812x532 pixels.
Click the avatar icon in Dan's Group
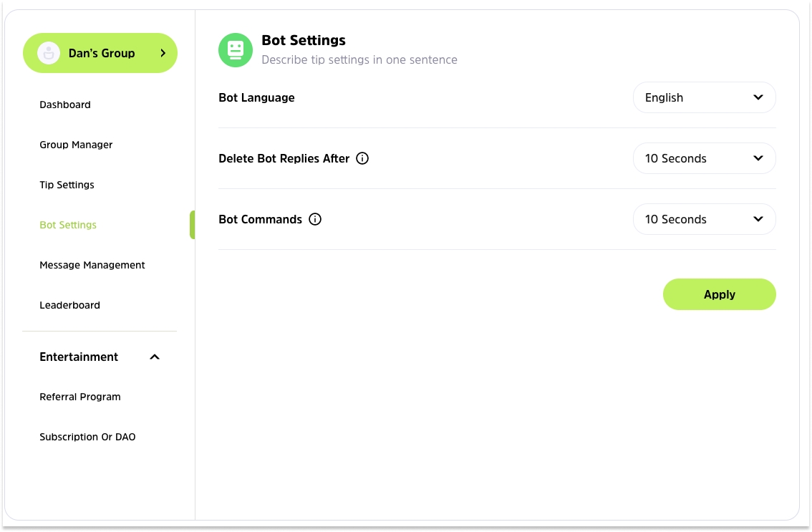click(49, 53)
